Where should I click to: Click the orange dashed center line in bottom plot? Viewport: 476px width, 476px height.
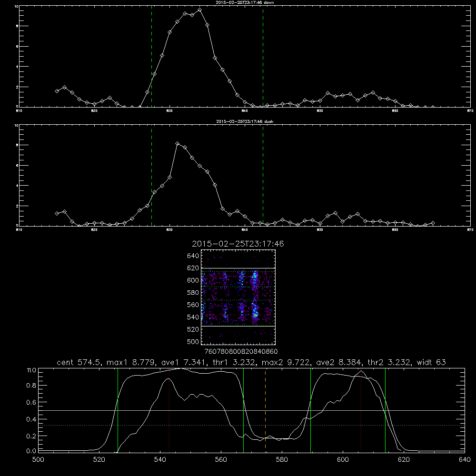(265, 410)
